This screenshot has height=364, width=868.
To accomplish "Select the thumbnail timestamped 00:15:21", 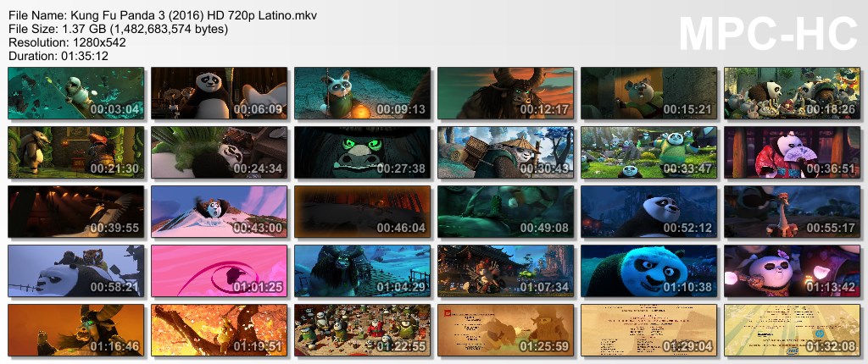I will (x=648, y=93).
